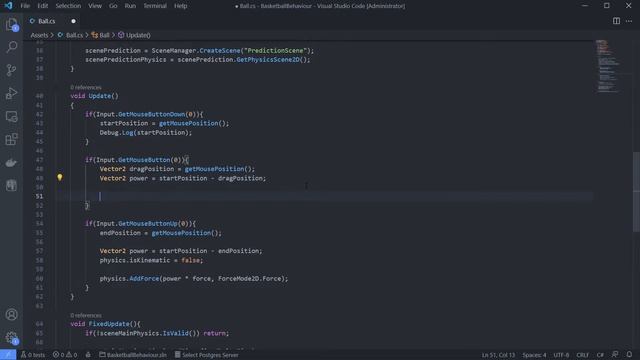Click the Ln 51, Col 13 position indicator
Viewport: 640px width, 360px height.
(498, 355)
